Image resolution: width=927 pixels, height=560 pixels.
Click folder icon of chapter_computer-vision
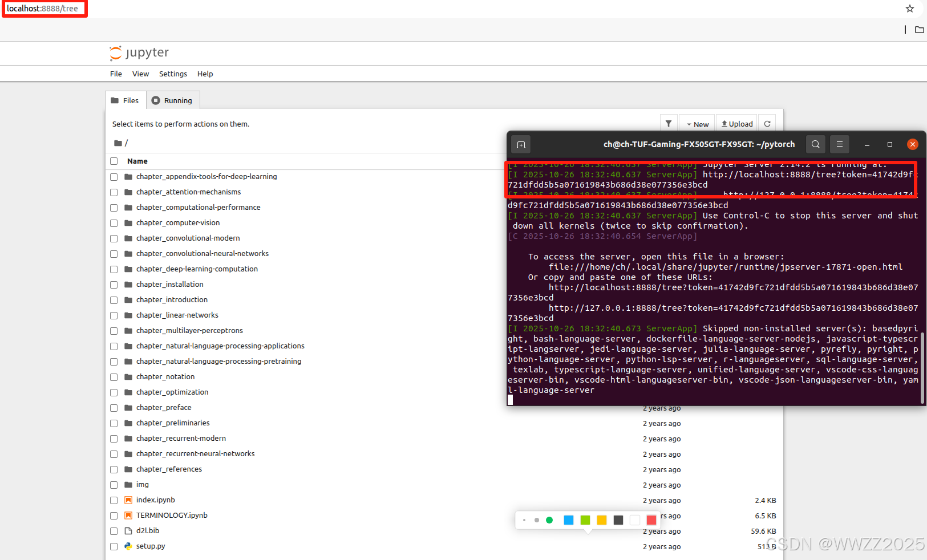128,223
